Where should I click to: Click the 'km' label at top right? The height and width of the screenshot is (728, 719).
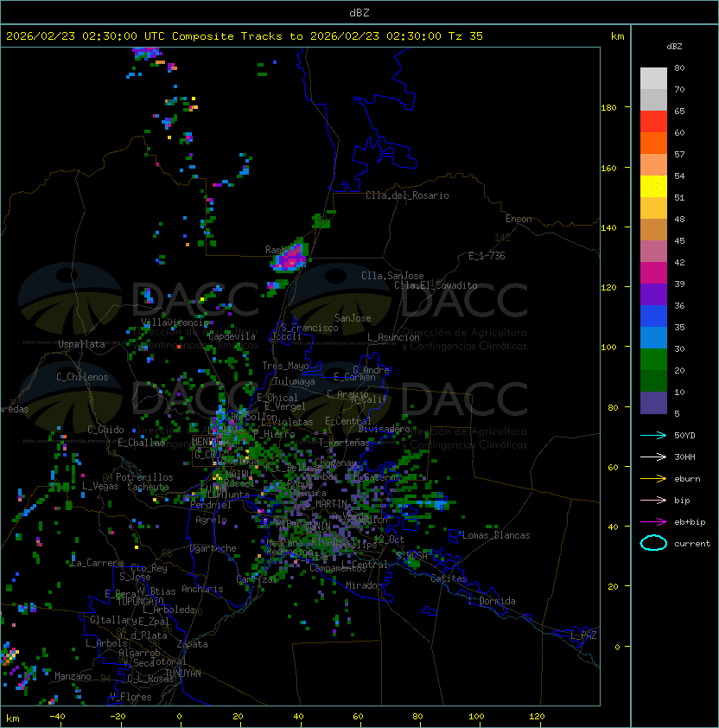[x=617, y=36]
